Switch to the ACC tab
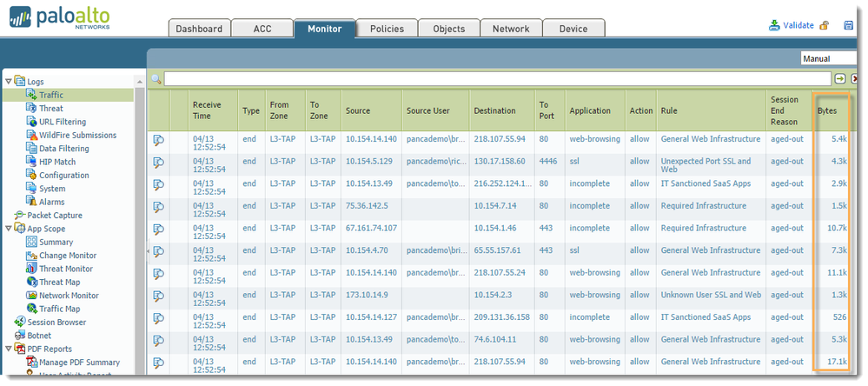The image size is (868, 386). pyautogui.click(x=262, y=29)
